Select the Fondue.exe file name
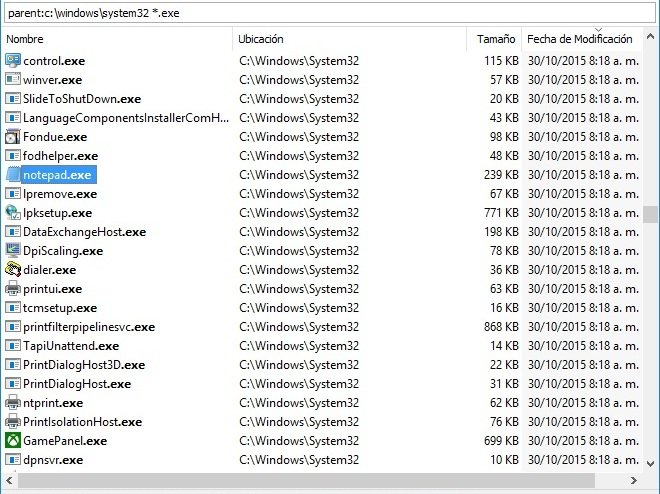660x494 pixels. (x=55, y=137)
